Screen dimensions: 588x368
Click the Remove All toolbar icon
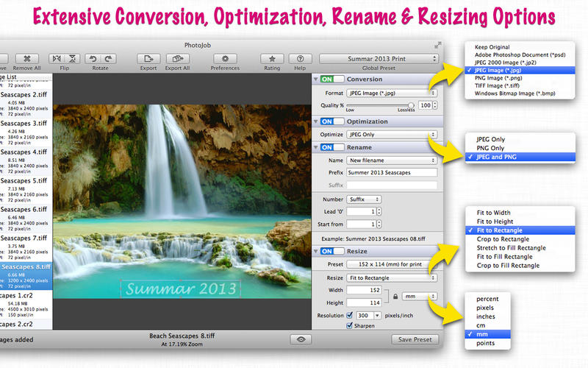[x=27, y=59]
